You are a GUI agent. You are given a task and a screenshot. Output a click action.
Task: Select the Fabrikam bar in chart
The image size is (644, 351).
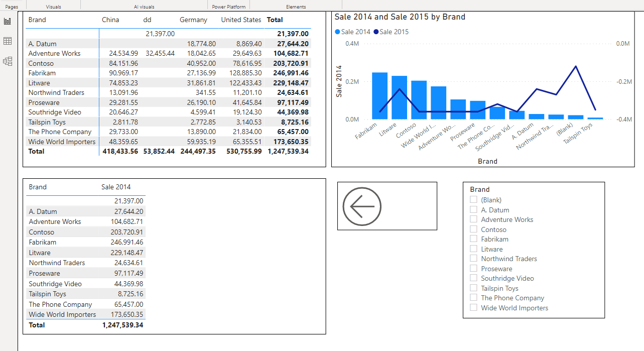click(379, 96)
